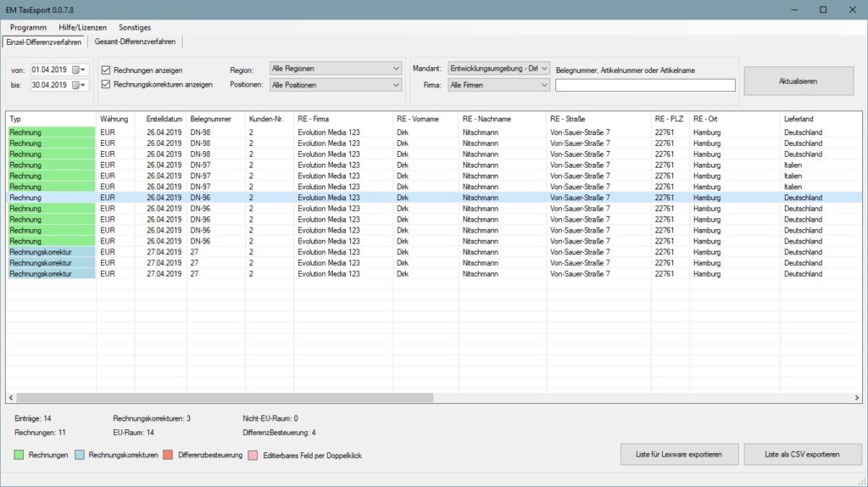The image size is (868, 487).
Task: Sort by the Erstelldatum column header
Action: (x=160, y=119)
